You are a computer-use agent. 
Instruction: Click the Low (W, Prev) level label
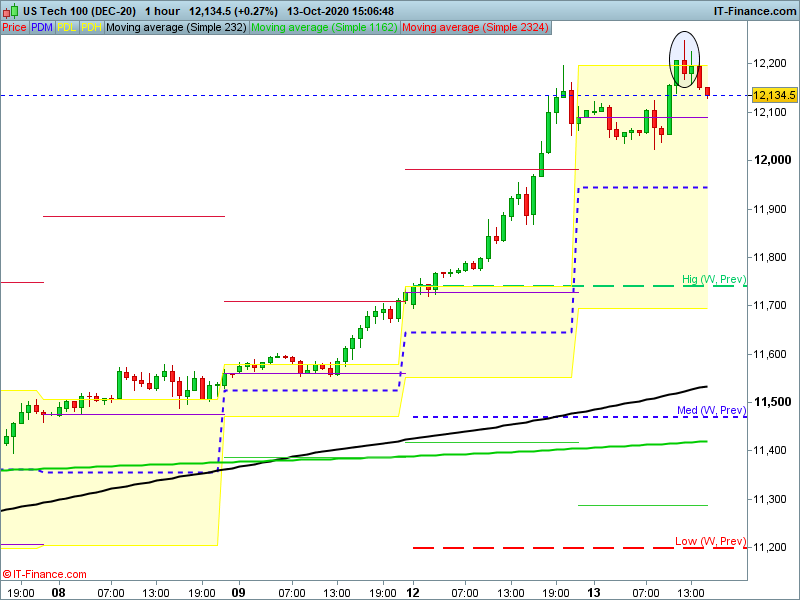click(x=711, y=541)
